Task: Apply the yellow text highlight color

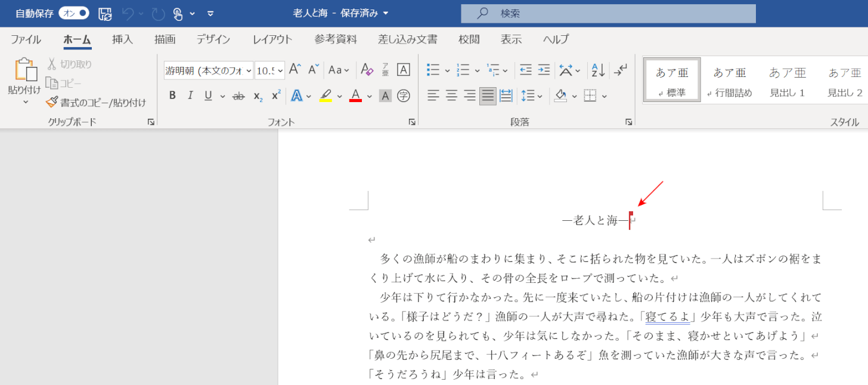Action: pyautogui.click(x=325, y=96)
